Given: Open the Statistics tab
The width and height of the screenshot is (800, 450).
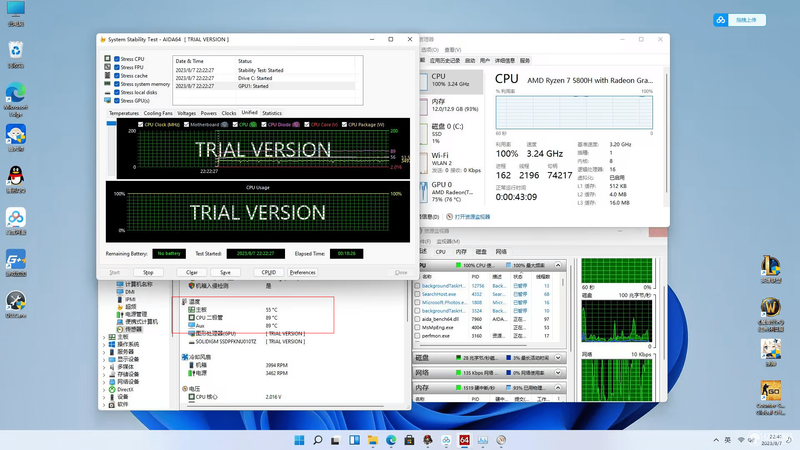Looking at the screenshot, I should tap(272, 113).
